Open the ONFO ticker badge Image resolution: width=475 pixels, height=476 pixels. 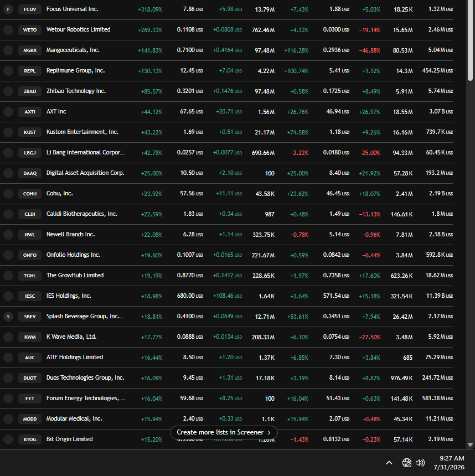tap(30, 255)
